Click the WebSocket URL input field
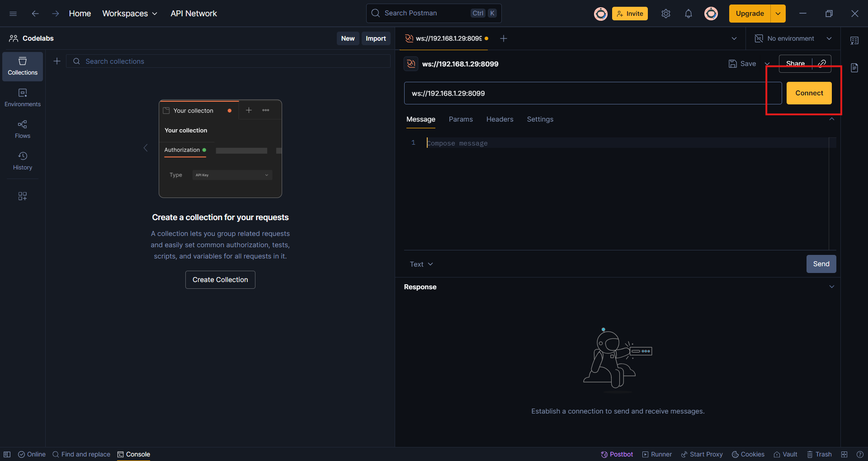 pyautogui.click(x=588, y=93)
